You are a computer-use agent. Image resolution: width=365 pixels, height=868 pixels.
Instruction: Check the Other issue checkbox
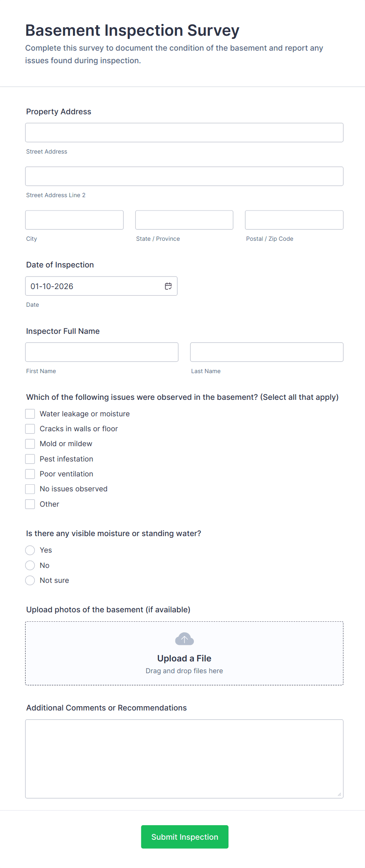[30, 504]
